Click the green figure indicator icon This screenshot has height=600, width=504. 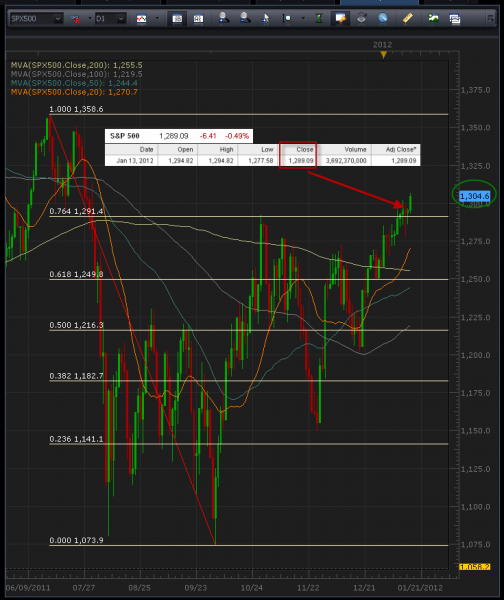(319, 18)
